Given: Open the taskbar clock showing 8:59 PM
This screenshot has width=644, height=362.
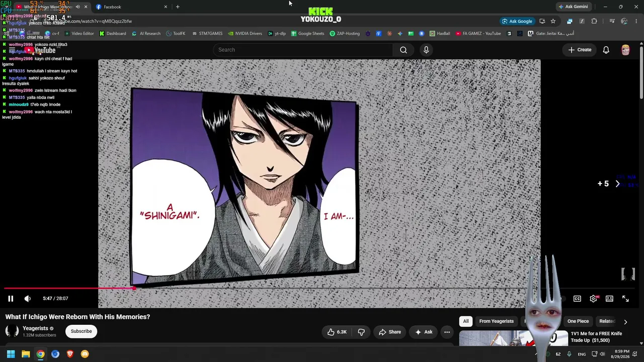Looking at the screenshot, I should point(620,354).
